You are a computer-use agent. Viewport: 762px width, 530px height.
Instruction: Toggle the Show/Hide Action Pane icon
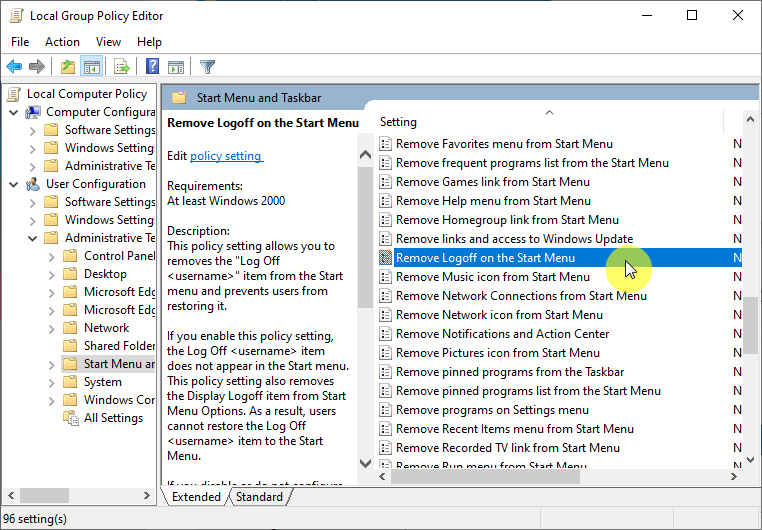176,67
